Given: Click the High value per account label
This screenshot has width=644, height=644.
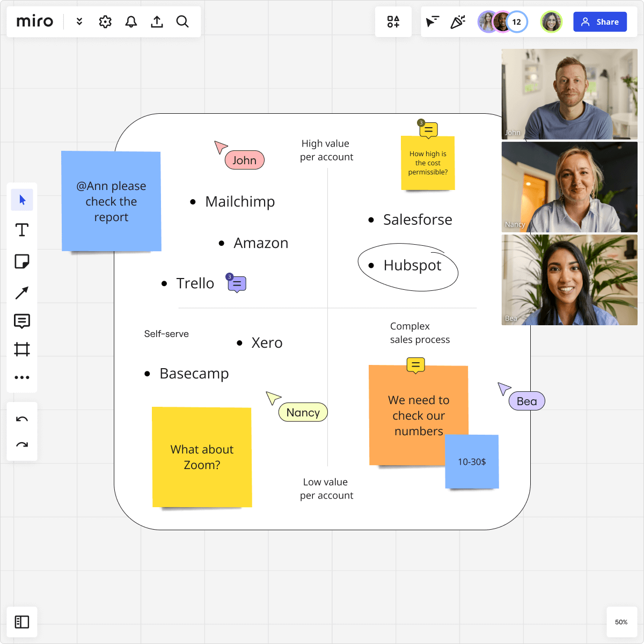Looking at the screenshot, I should 326,150.
